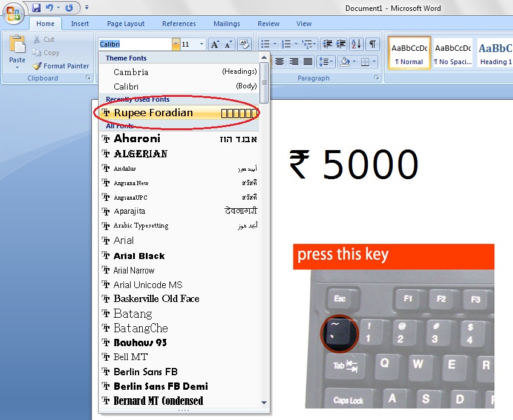
Task: Click the Paste clipboard icon
Action: click(x=18, y=45)
